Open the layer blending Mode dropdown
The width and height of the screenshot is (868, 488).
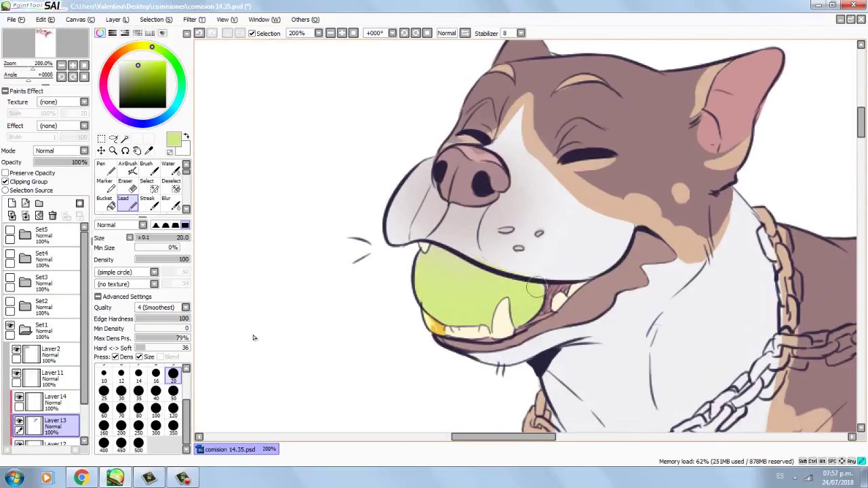click(61, 150)
